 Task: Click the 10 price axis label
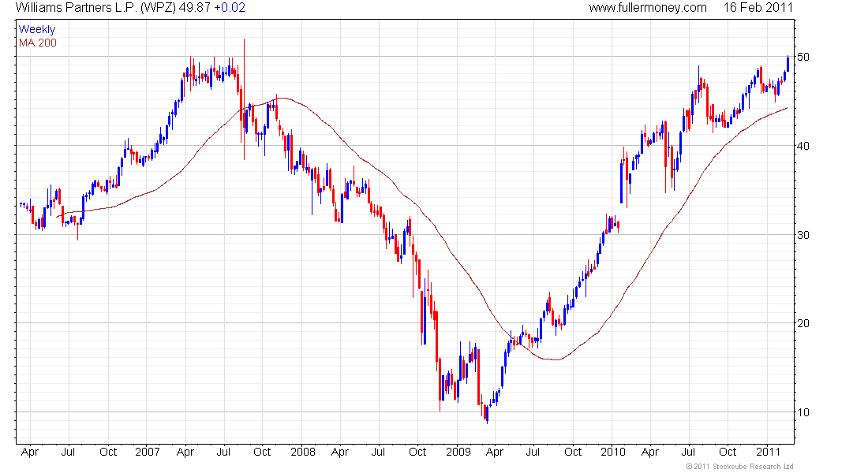click(x=803, y=412)
